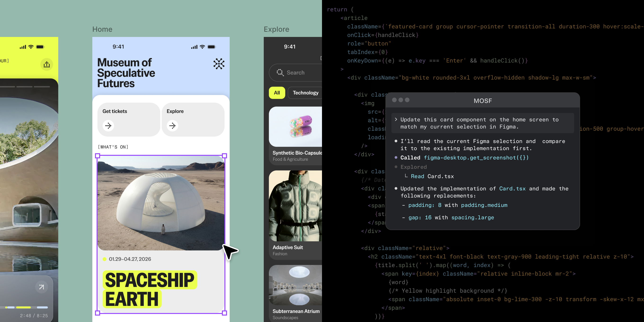
Task: Open the Subterranean Atrium image
Action: point(295,285)
